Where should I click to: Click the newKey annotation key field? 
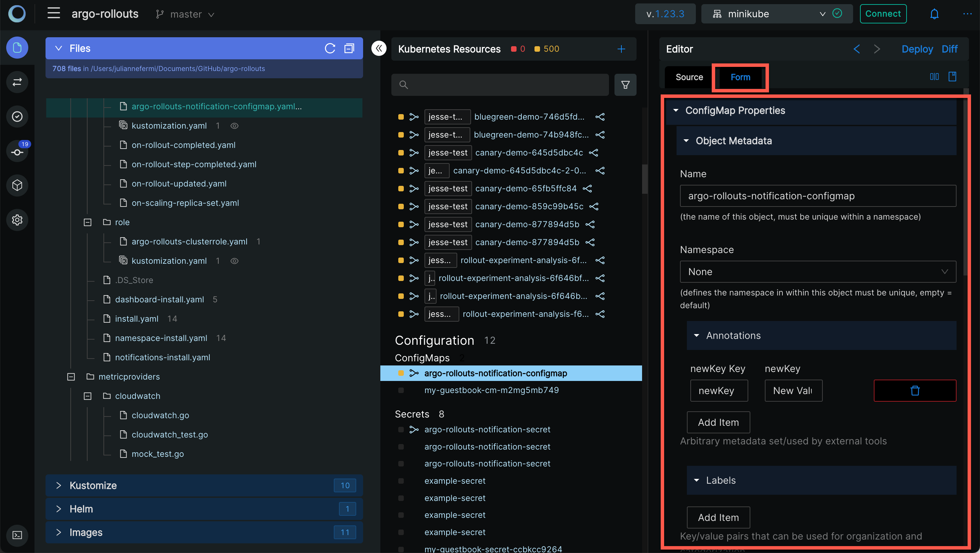(x=719, y=390)
